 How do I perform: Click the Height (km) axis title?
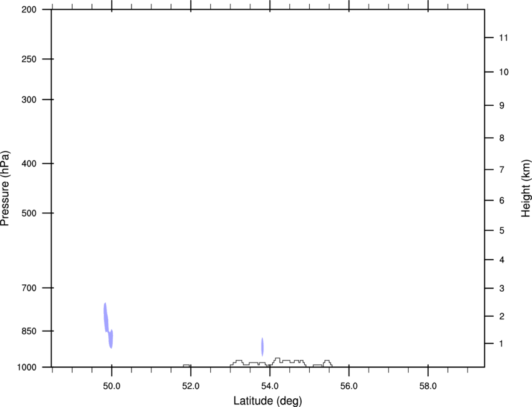[x=526, y=188]
